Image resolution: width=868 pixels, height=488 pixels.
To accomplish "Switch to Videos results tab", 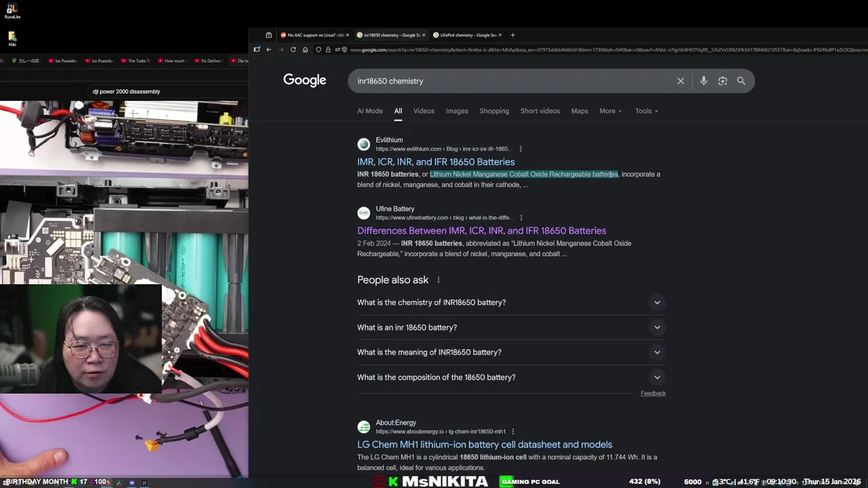I will click(x=424, y=111).
